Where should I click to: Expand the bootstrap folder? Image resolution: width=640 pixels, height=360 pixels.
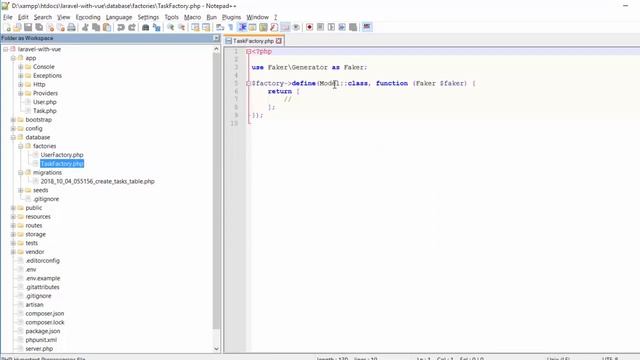click(x=13, y=120)
